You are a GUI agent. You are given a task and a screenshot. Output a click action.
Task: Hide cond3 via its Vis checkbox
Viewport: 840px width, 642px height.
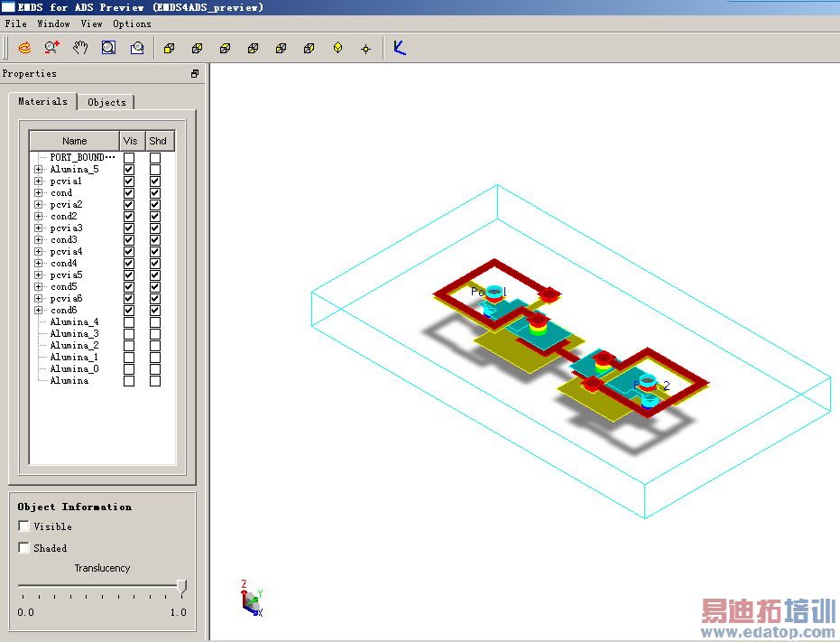129,240
